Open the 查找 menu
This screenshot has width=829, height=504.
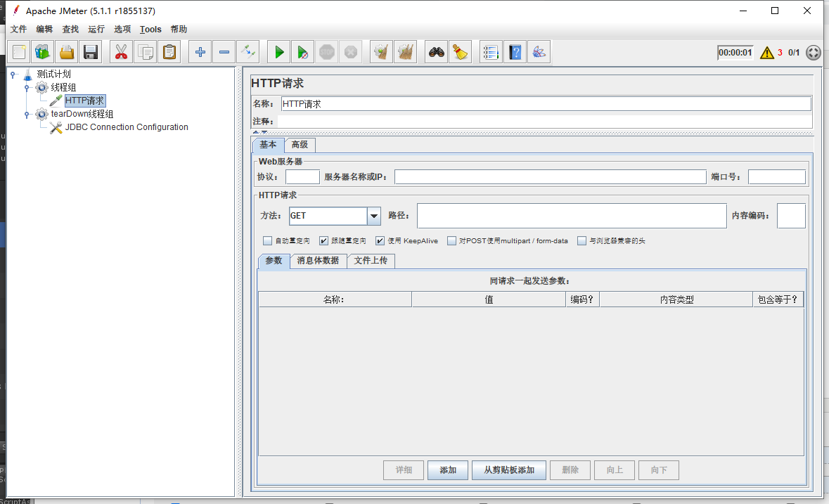click(70, 29)
